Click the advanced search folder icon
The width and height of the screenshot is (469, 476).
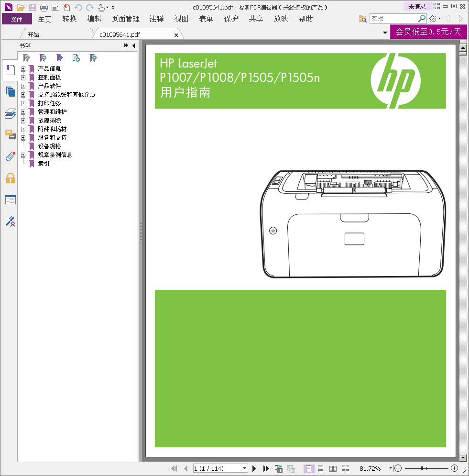tap(362, 19)
